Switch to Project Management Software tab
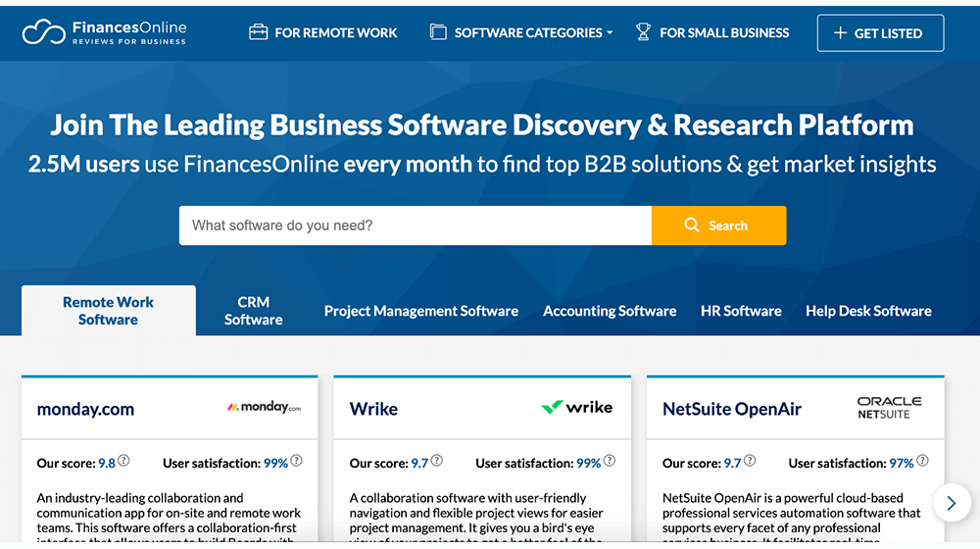Image resolution: width=980 pixels, height=549 pixels. click(421, 311)
